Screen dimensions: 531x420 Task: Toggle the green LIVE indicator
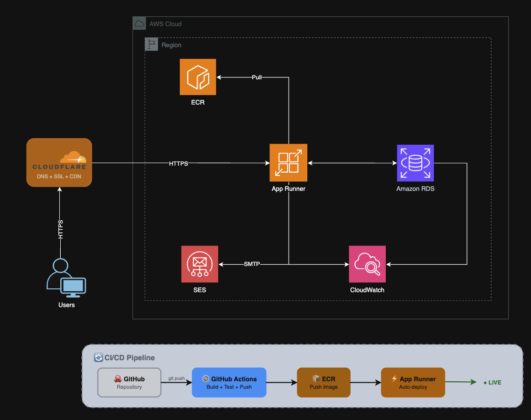(492, 382)
